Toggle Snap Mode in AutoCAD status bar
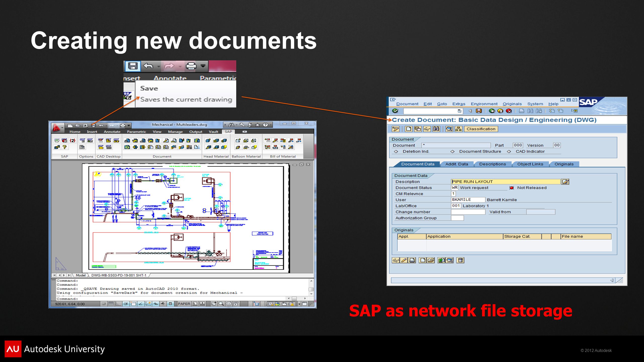The width and height of the screenshot is (644, 362). click(x=104, y=304)
